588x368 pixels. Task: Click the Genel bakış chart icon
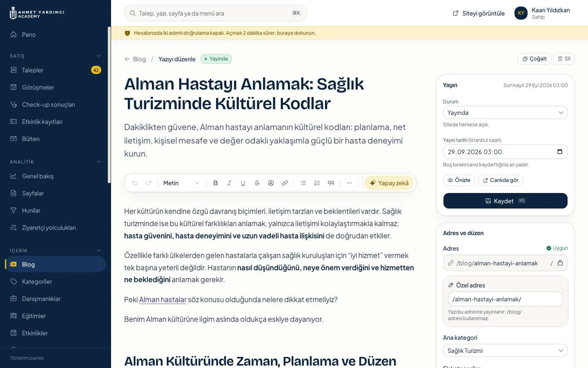[x=13, y=176]
